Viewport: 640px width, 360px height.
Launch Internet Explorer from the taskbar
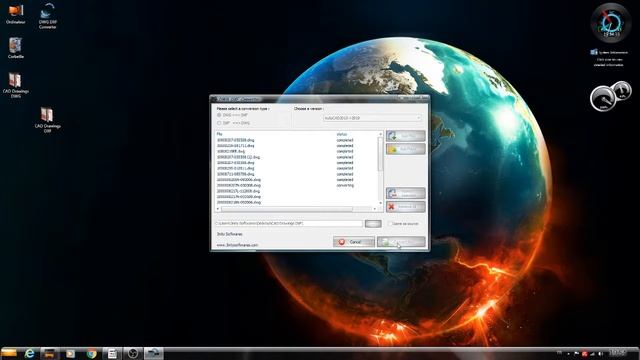[29, 353]
